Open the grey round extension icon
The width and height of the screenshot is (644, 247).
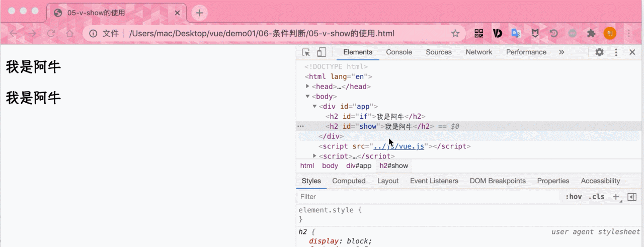click(573, 34)
